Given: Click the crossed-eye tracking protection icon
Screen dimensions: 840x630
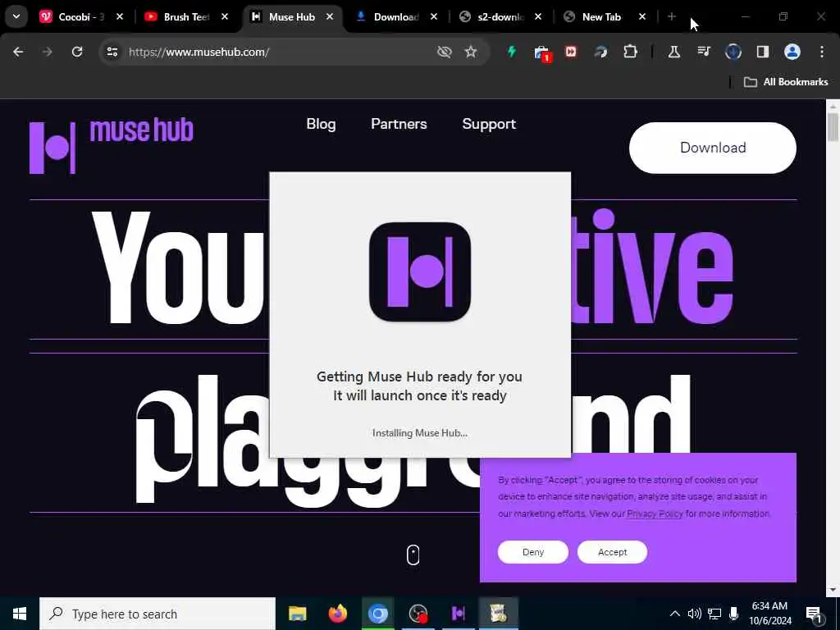Looking at the screenshot, I should 444,52.
